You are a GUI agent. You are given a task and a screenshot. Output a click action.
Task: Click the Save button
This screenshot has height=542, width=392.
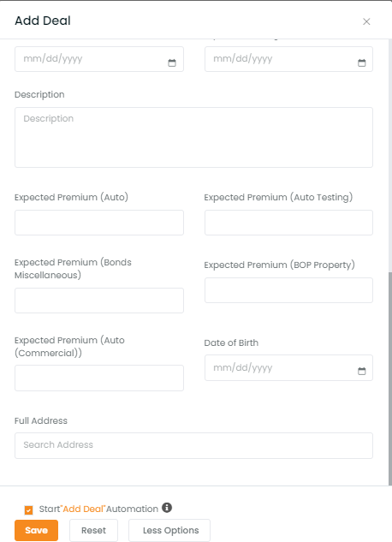point(36,530)
